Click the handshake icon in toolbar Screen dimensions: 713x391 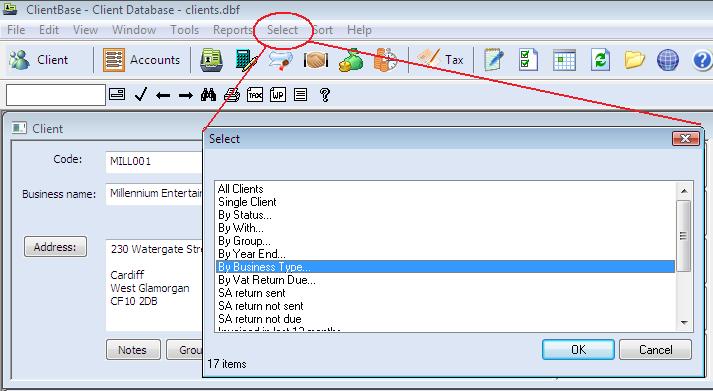tap(316, 60)
